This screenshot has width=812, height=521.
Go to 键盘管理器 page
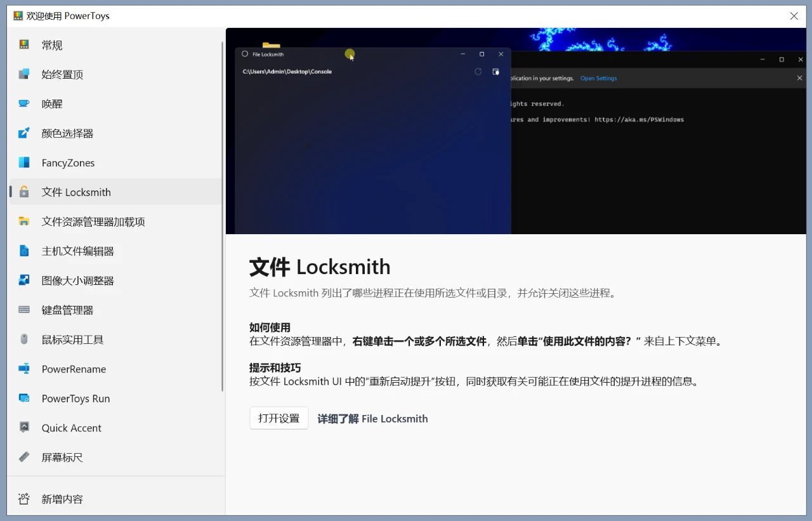coord(115,310)
